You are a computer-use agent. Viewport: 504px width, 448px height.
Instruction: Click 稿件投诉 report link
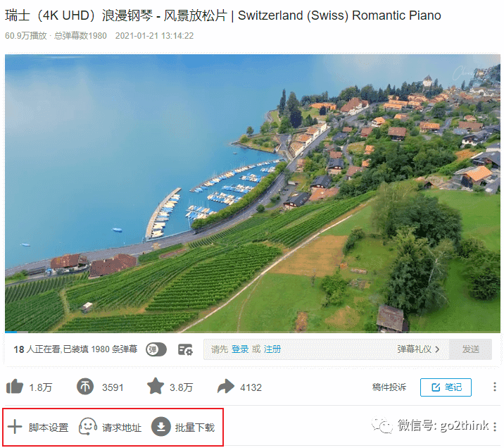[389, 387]
